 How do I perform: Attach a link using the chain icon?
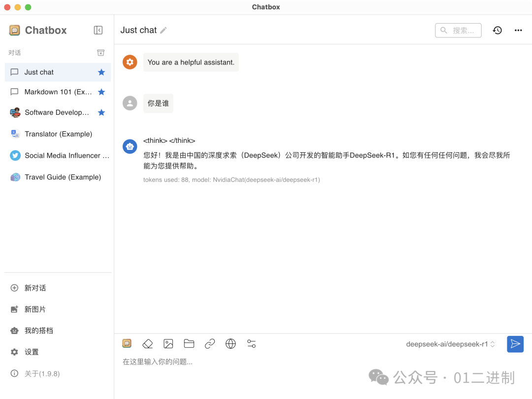coord(210,344)
